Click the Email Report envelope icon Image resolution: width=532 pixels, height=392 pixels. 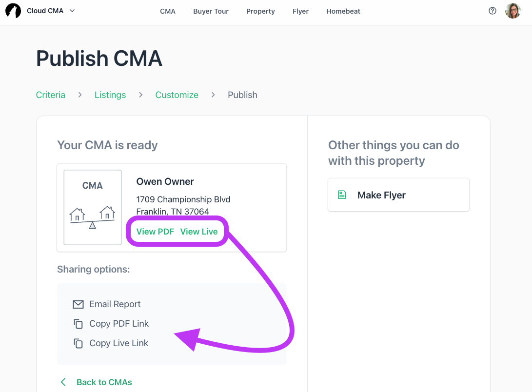79,304
